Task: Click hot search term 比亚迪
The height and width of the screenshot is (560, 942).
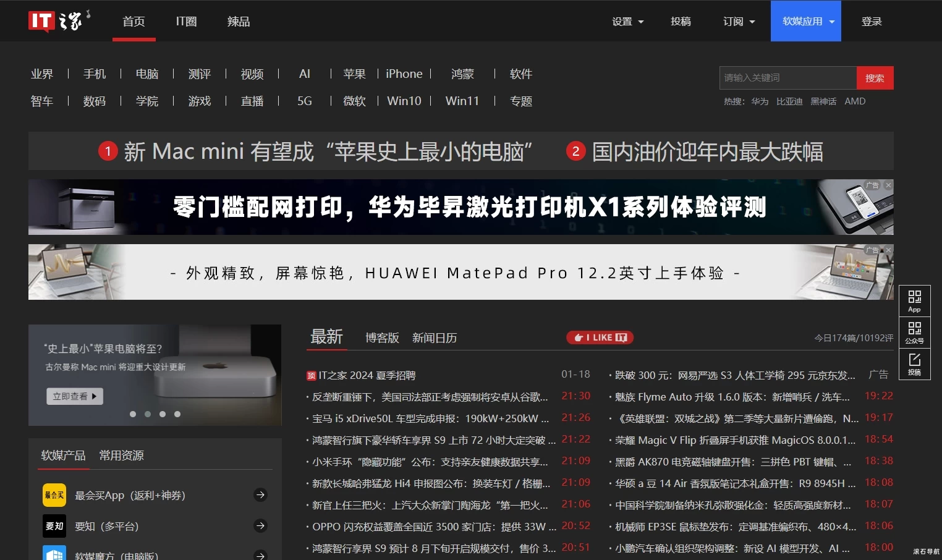Action: [x=789, y=101]
